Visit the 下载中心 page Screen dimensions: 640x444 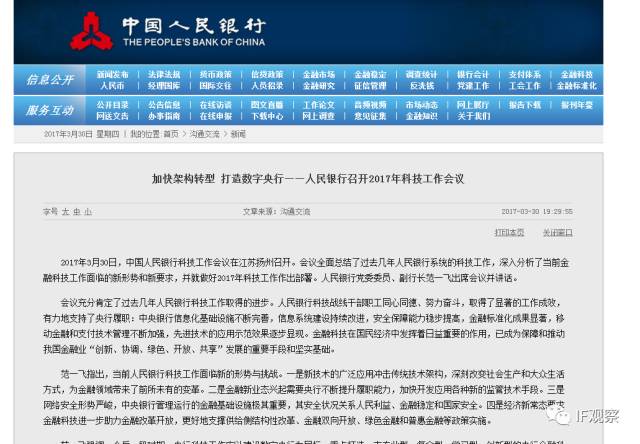point(267,116)
